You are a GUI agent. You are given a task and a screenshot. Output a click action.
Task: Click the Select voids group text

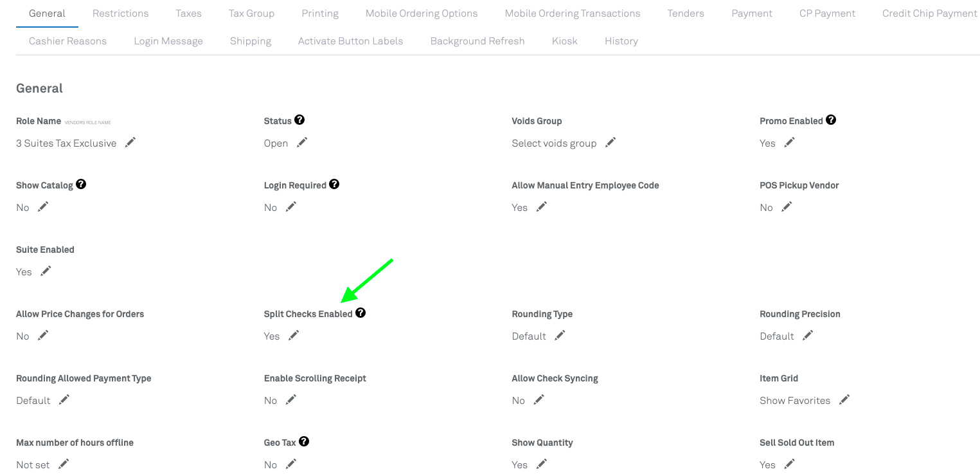(x=554, y=143)
